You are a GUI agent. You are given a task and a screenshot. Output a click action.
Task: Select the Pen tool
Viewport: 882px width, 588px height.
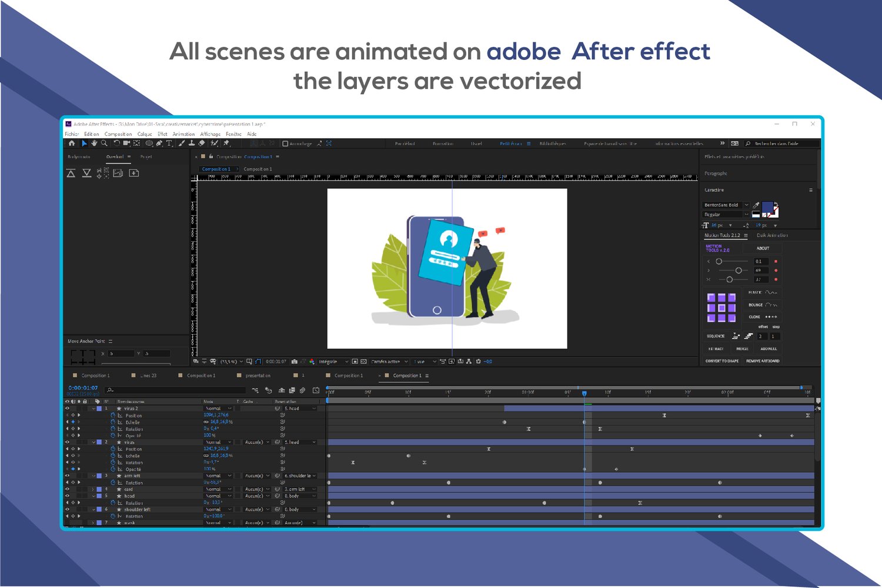159,143
